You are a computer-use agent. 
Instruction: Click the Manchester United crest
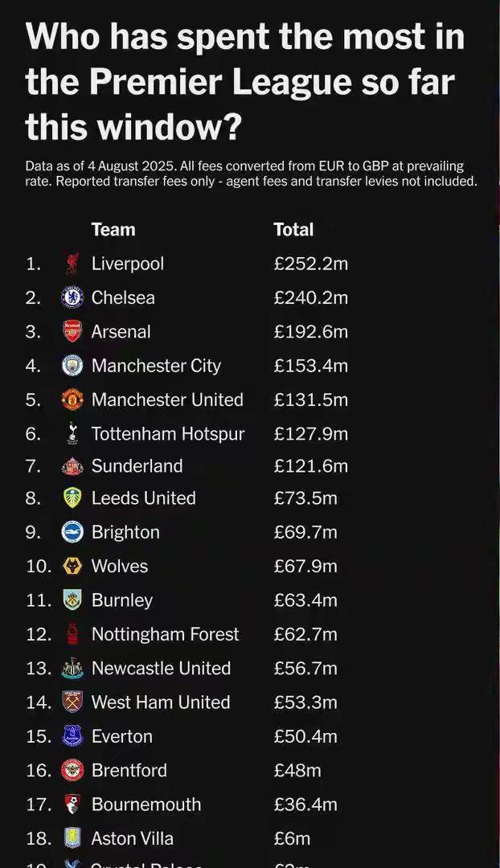[x=72, y=399]
